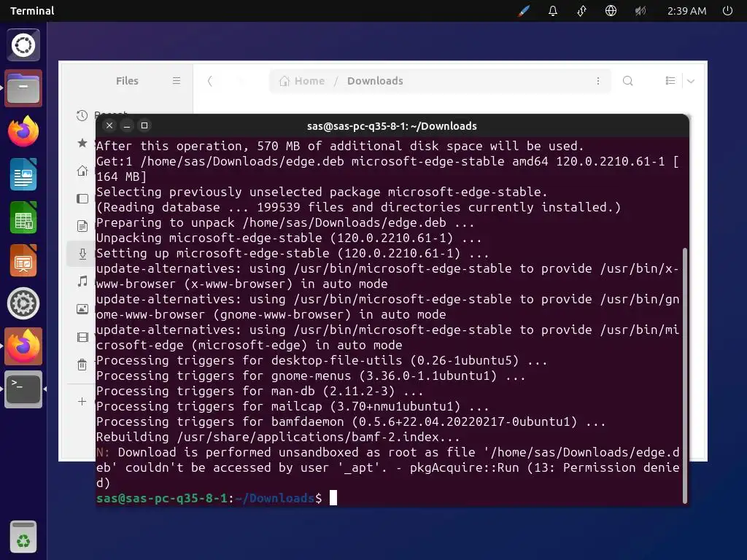Open search in the Files window
This screenshot has width=747, height=560.
pos(628,81)
